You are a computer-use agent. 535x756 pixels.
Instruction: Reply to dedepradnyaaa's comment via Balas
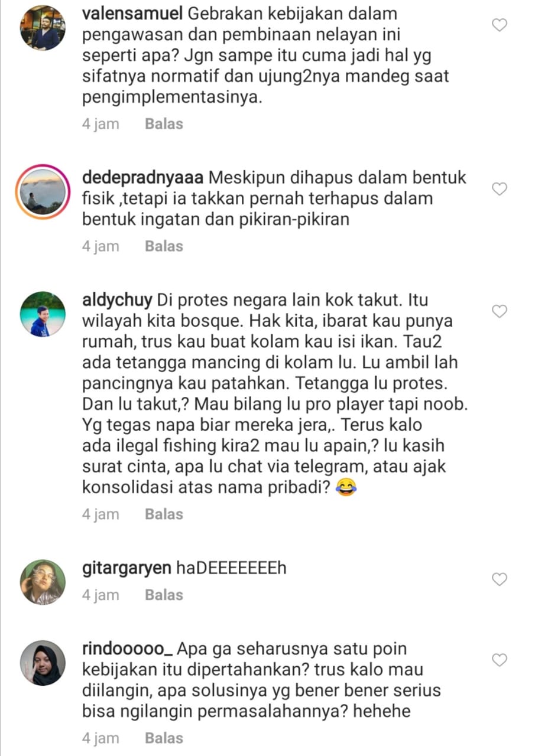click(164, 246)
